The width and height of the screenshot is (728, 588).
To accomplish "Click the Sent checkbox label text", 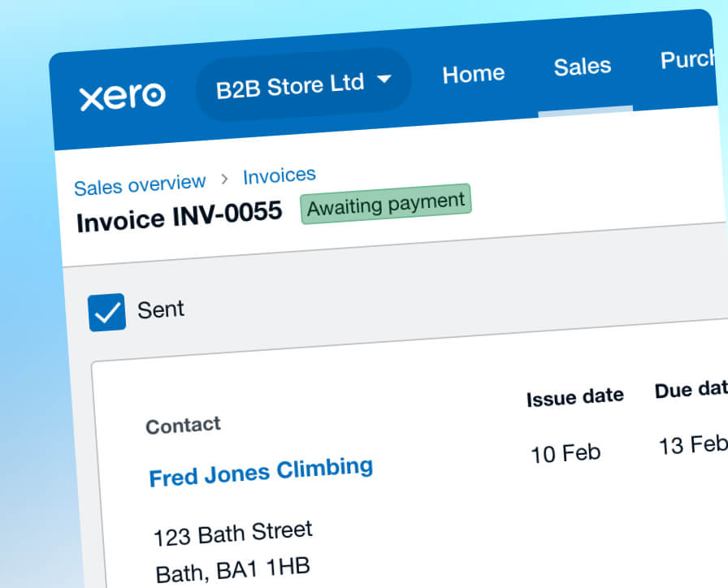I will click(x=161, y=309).
